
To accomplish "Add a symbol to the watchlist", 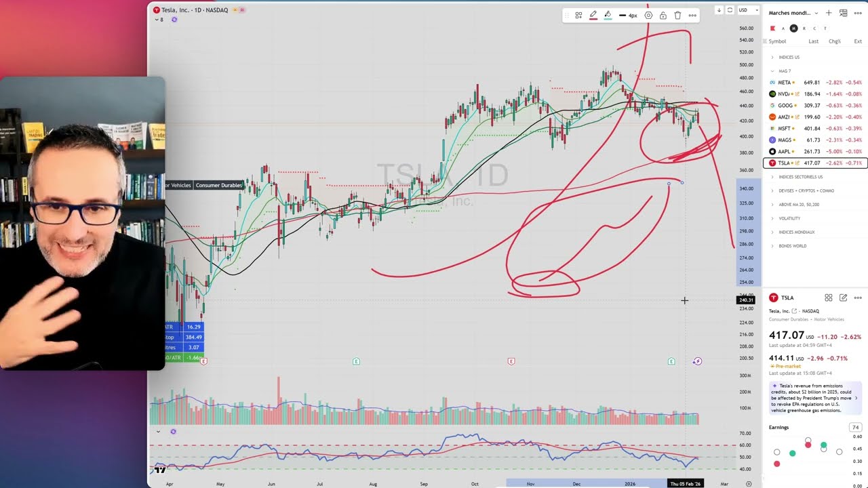I will click(829, 13).
